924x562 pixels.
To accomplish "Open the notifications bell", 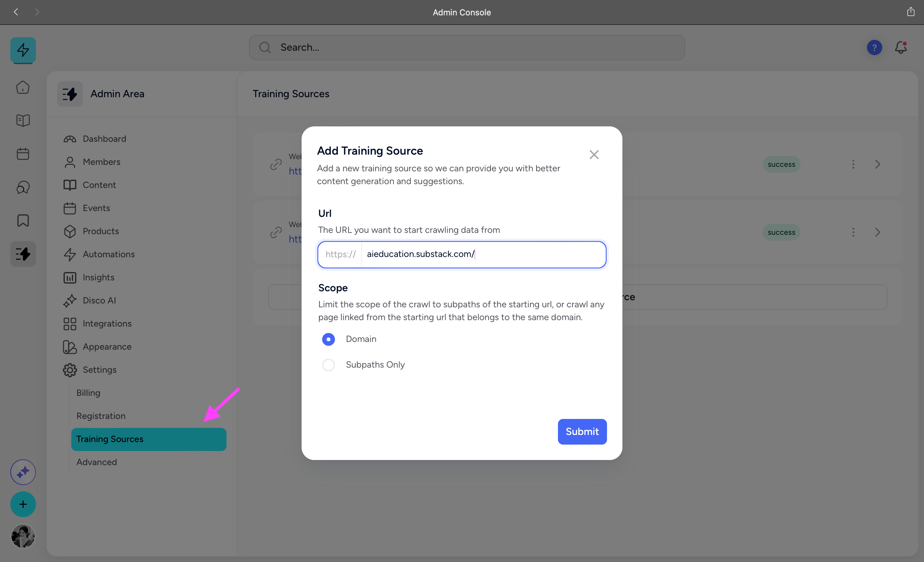I will click(x=901, y=47).
